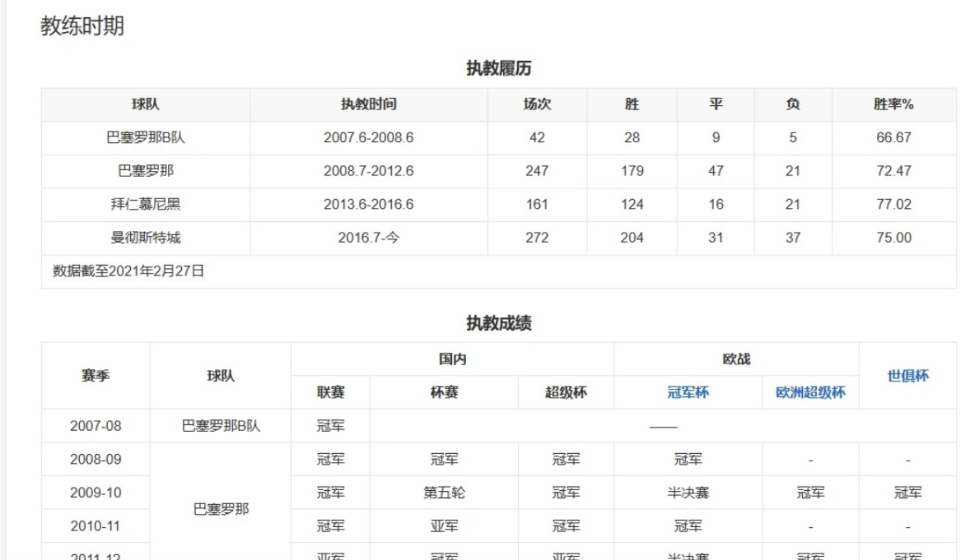Open the 冠军杯 link
Screen dimensions: 970x560
click(x=688, y=392)
